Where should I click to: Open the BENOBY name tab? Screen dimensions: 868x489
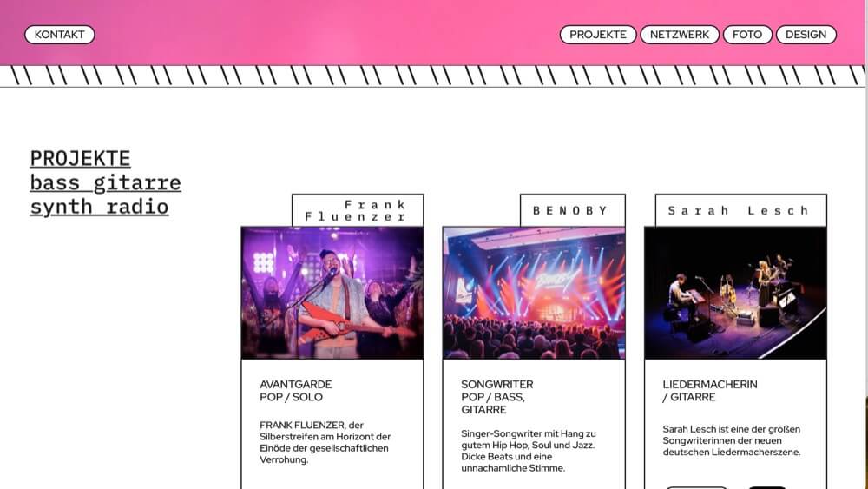tap(572, 210)
